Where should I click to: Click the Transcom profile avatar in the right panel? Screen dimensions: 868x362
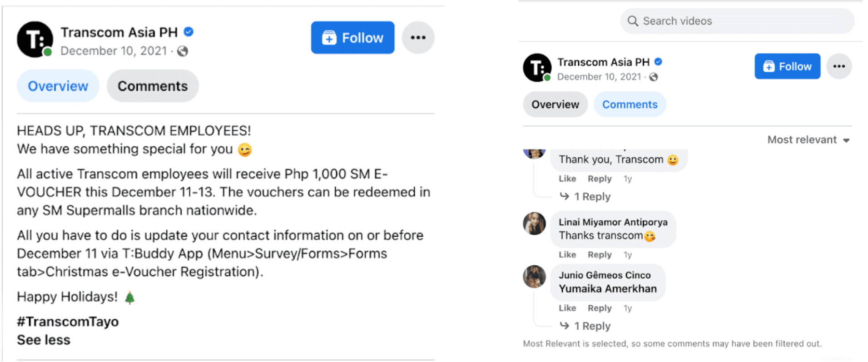click(x=537, y=68)
